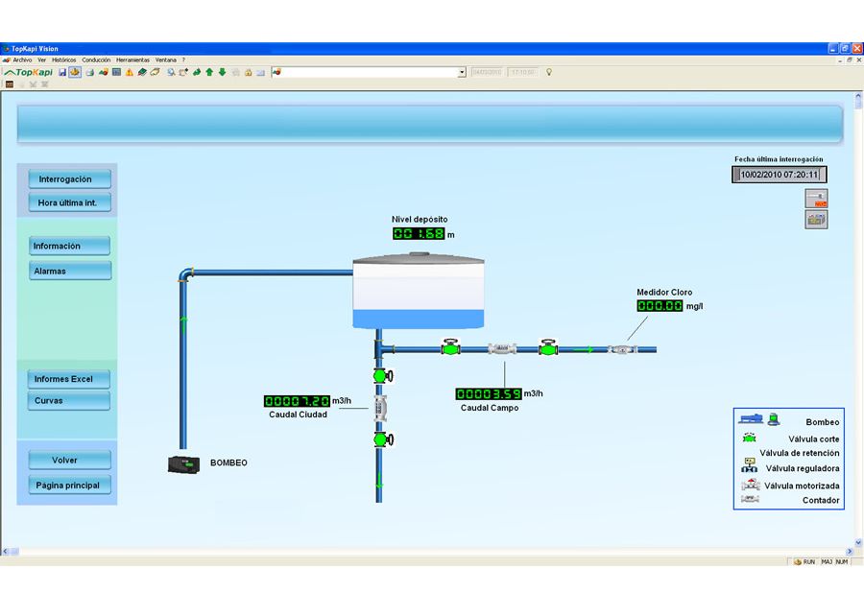Click the yellow alarm warning triangle icon
This screenshot has height=616, width=864.
point(129,72)
